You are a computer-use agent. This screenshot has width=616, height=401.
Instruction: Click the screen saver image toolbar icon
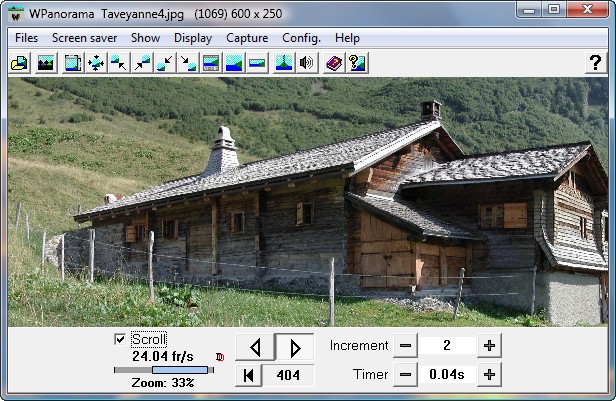(x=46, y=63)
